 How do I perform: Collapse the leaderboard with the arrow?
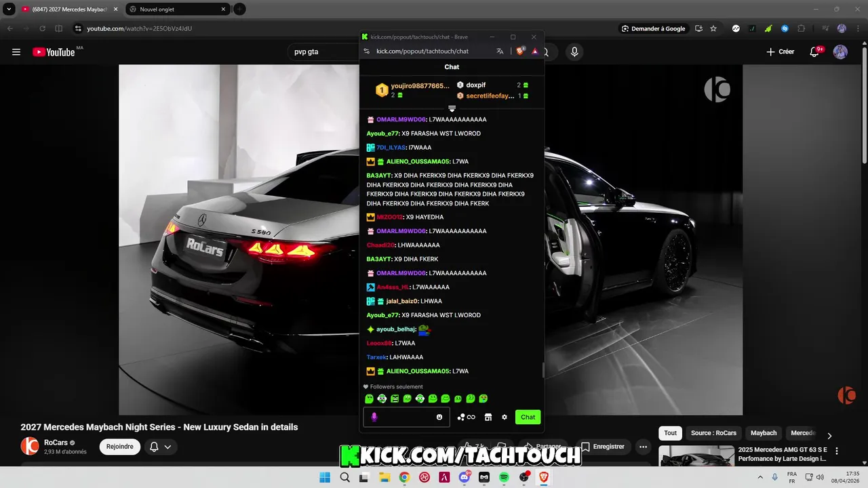point(452,108)
